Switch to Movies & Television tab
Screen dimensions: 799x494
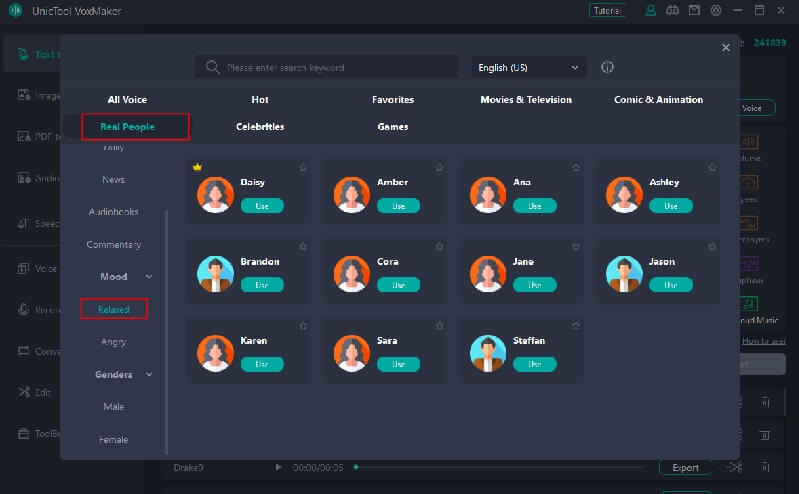click(526, 100)
